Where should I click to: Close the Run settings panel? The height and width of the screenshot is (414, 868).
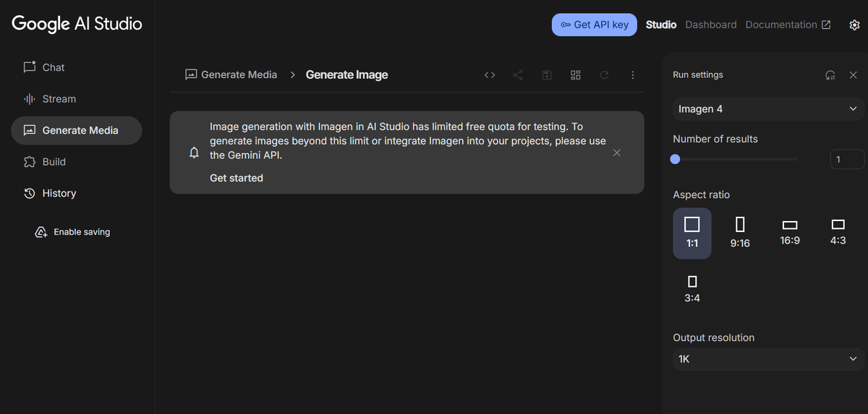pos(853,74)
